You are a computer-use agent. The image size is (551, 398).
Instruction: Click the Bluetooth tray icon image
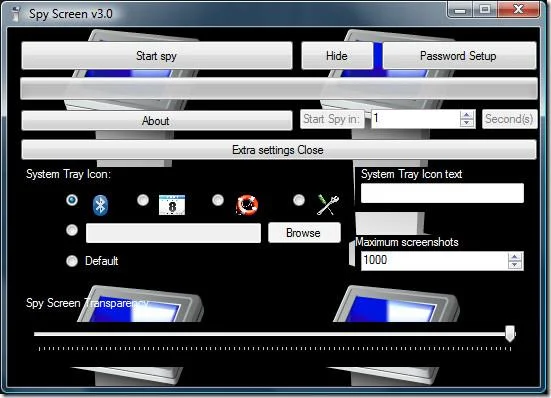point(101,205)
